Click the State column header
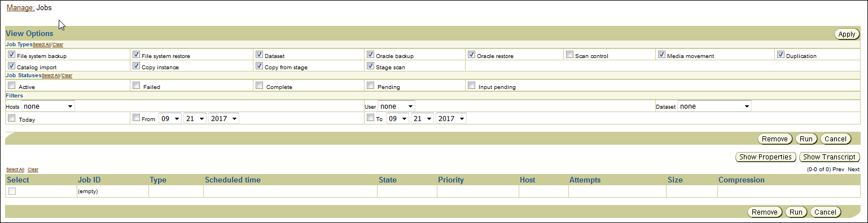The width and height of the screenshot is (868, 223). click(x=388, y=180)
